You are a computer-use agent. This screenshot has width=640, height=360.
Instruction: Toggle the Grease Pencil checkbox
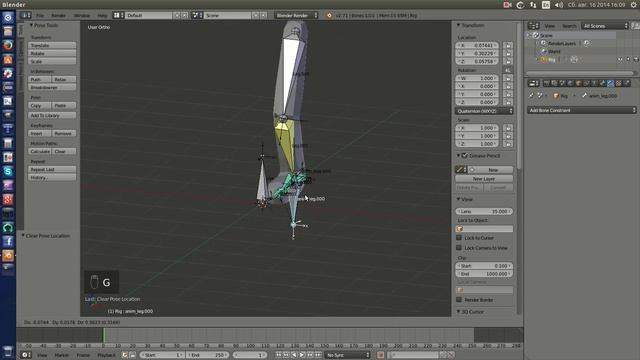tap(464, 156)
